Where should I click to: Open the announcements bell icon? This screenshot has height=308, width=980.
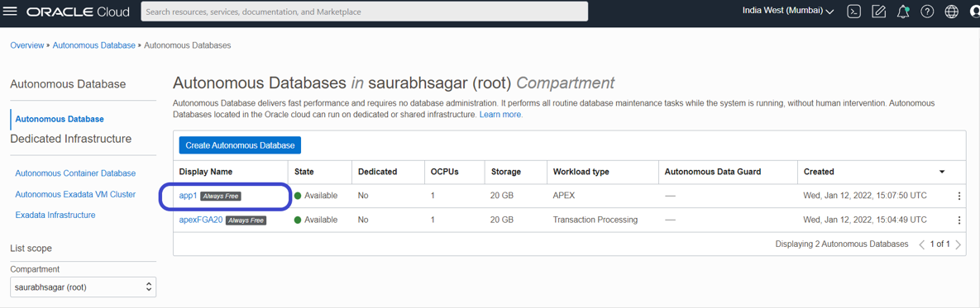[903, 12]
